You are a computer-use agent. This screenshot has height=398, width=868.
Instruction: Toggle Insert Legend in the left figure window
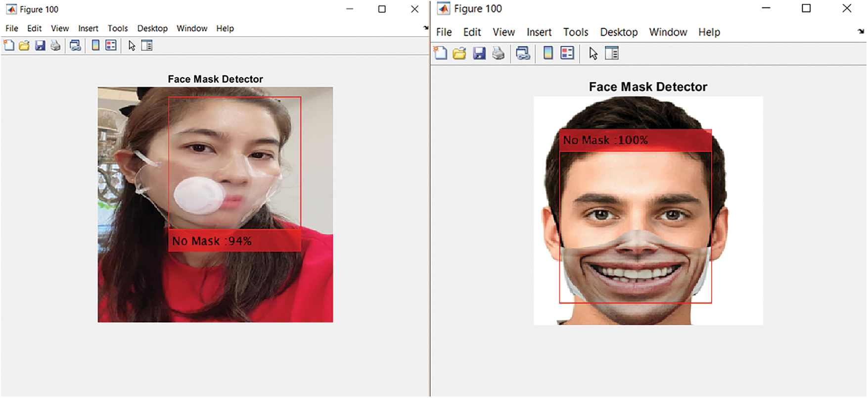[111, 46]
